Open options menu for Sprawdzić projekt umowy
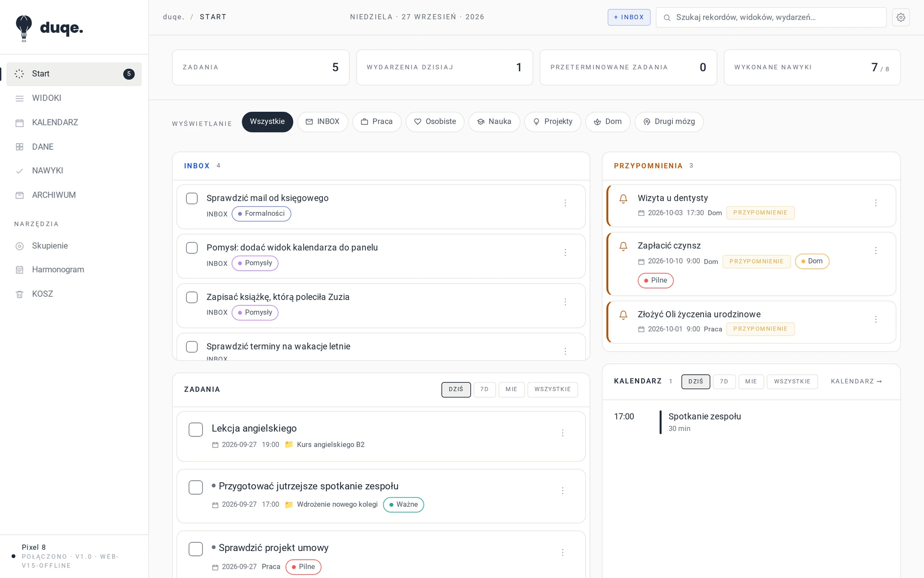Screen dimensions: 924x578 [x=563, y=552]
